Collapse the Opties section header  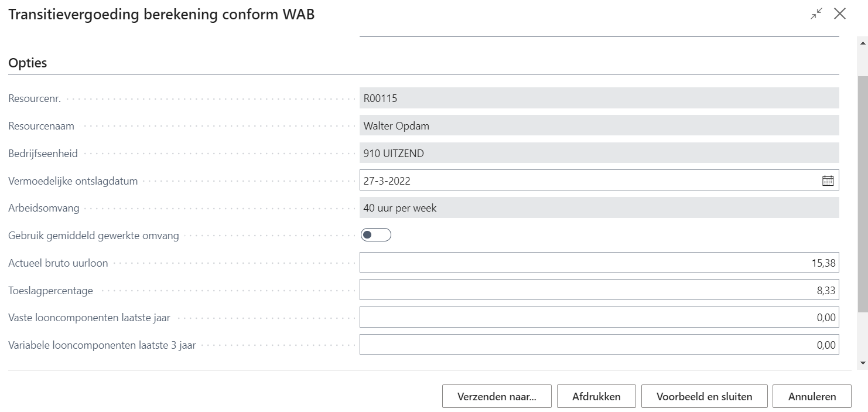(28, 63)
